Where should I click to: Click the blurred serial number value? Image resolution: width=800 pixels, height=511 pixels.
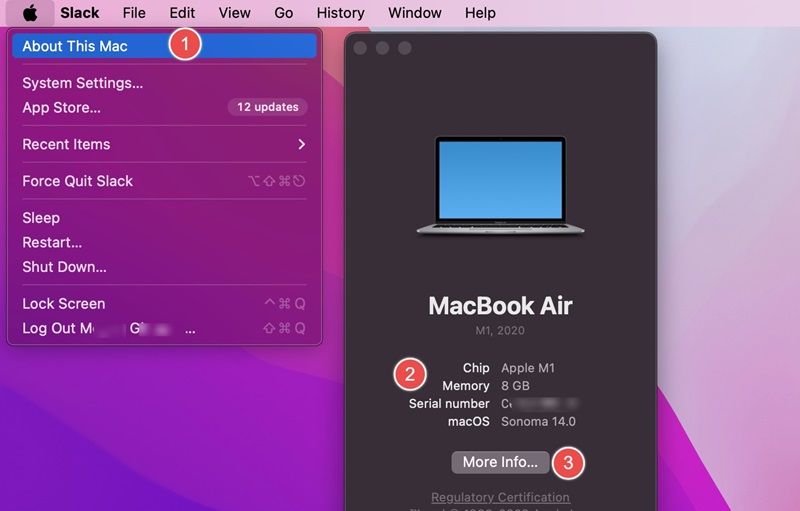click(x=540, y=404)
